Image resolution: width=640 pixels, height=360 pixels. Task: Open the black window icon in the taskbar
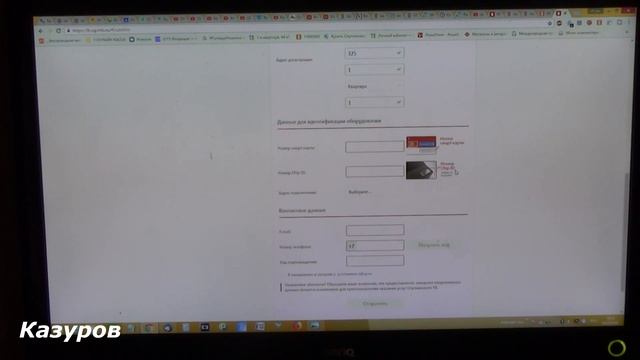click(204, 327)
